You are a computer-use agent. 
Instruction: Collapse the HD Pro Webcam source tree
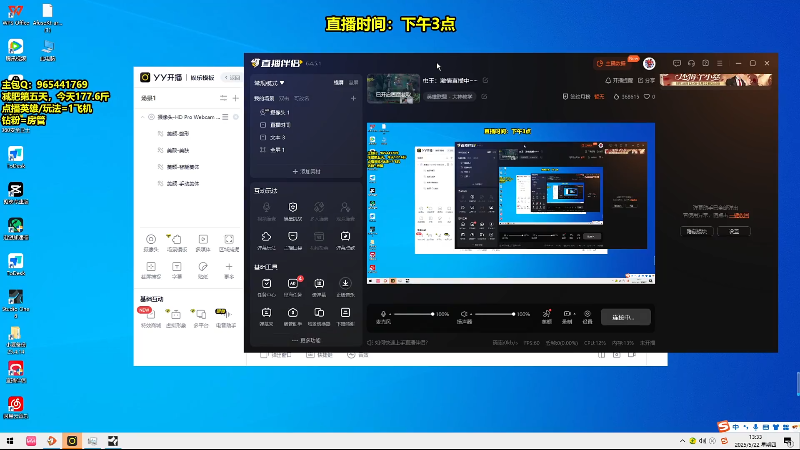pos(143,117)
